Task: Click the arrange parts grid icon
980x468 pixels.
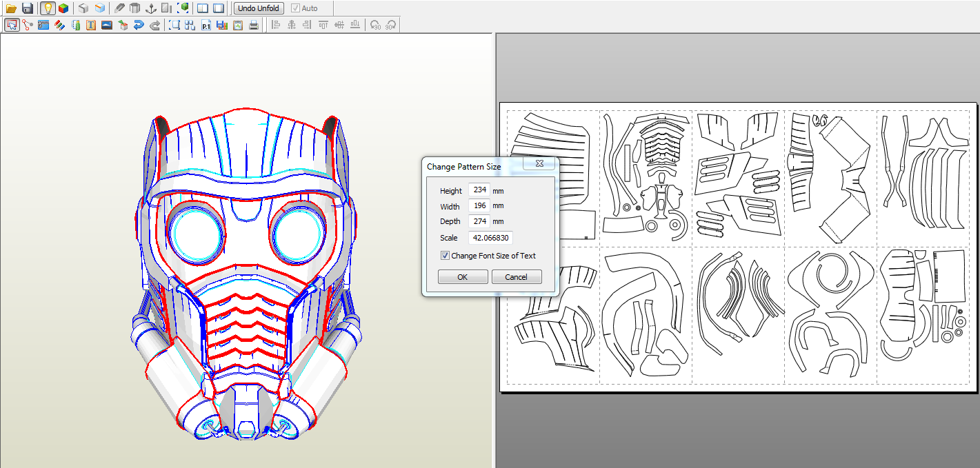Action: pyautogui.click(x=190, y=26)
